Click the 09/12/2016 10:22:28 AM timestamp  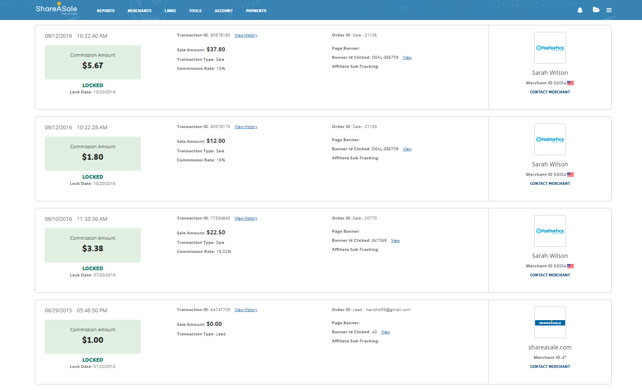[x=76, y=128]
